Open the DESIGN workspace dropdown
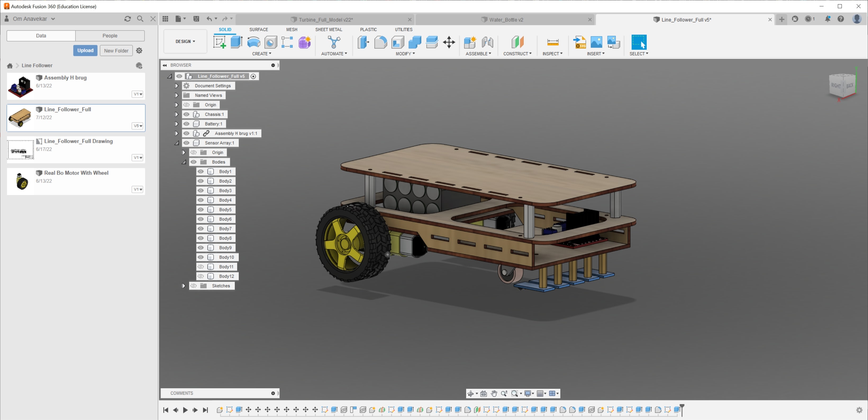 [185, 42]
